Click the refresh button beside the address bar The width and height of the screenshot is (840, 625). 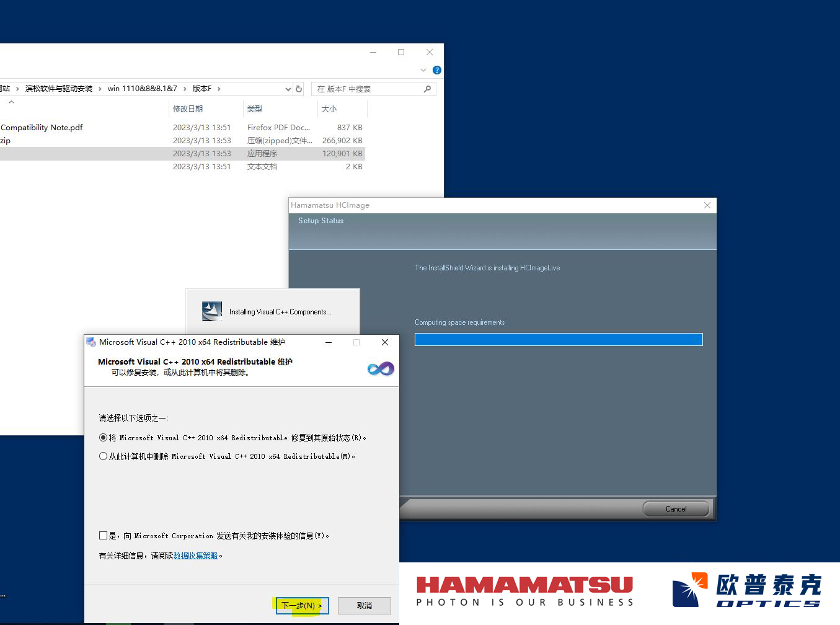(x=299, y=89)
